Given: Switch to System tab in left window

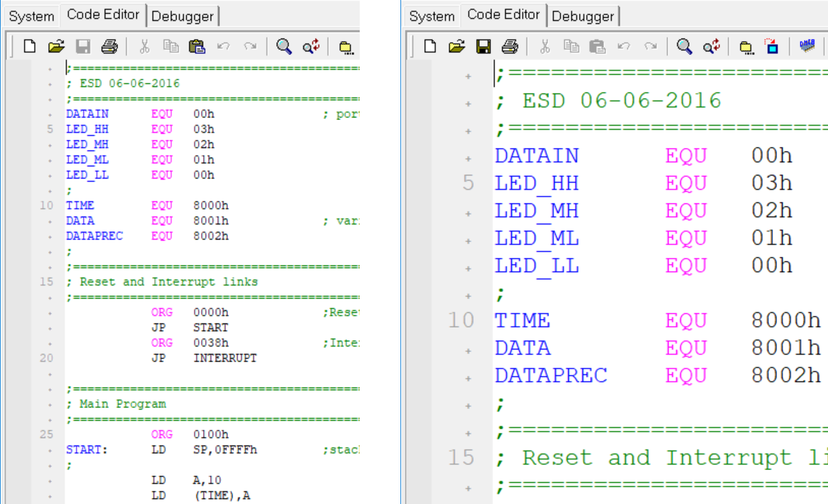Looking at the screenshot, I should point(32,16).
